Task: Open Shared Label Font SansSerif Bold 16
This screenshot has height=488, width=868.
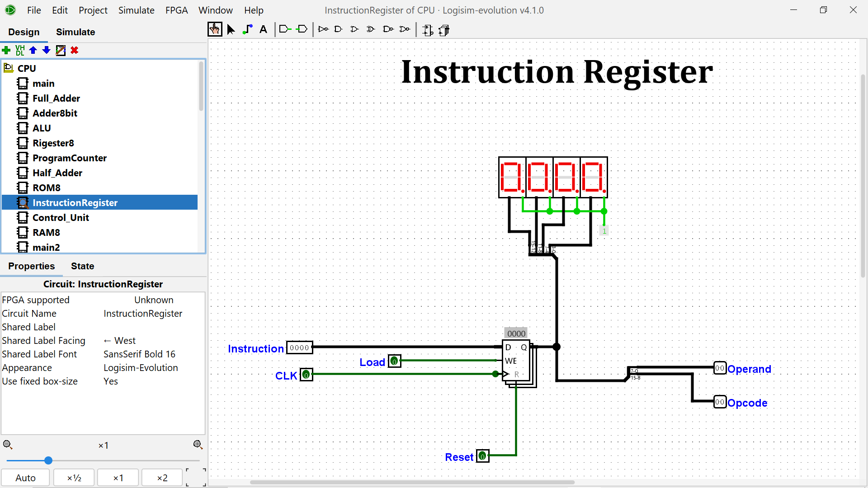Action: point(154,354)
